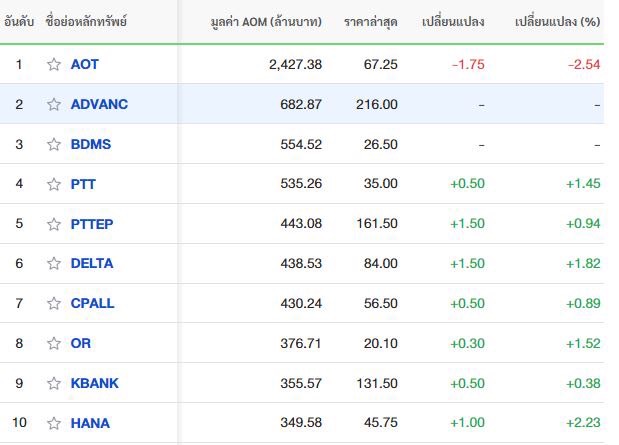Click the อันดับ rank column header
This screenshot has width=619, height=445.
[19, 21]
